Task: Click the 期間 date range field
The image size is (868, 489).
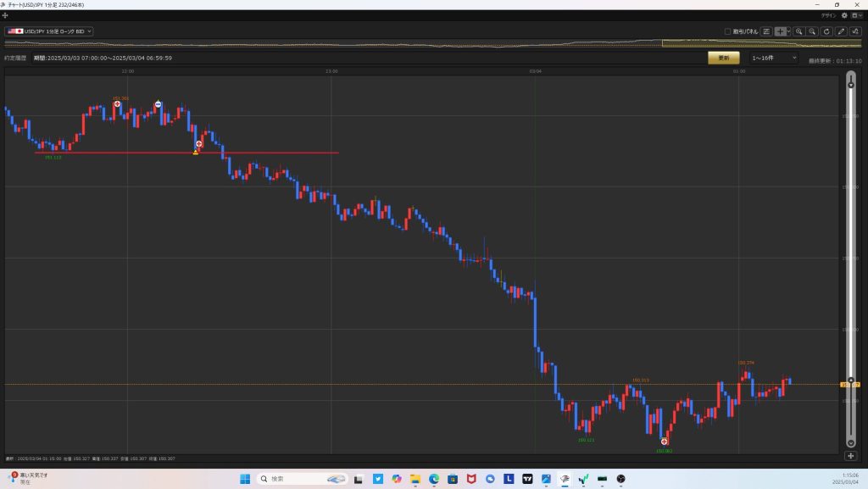Action: pos(103,58)
